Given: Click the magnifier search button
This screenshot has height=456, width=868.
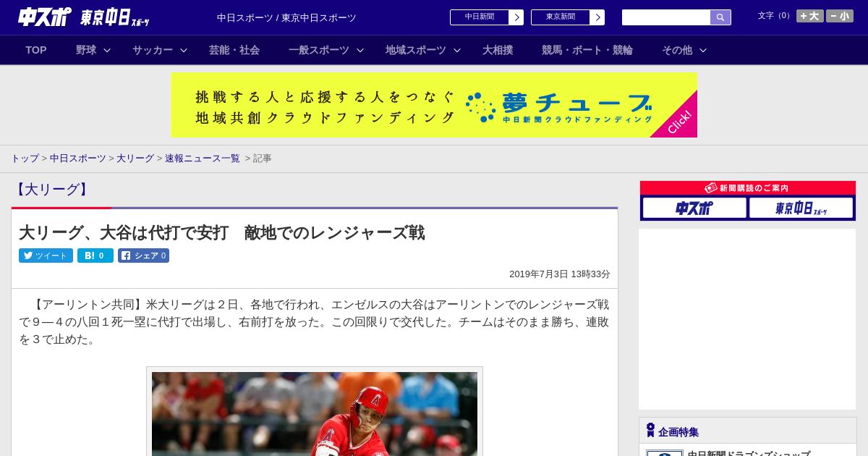Looking at the screenshot, I should (720, 17).
